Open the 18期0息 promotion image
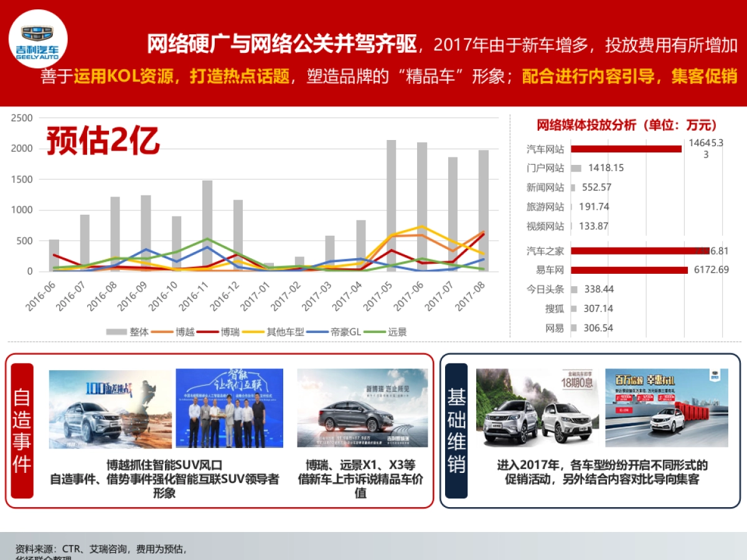The height and width of the screenshot is (560, 747). tap(537, 408)
